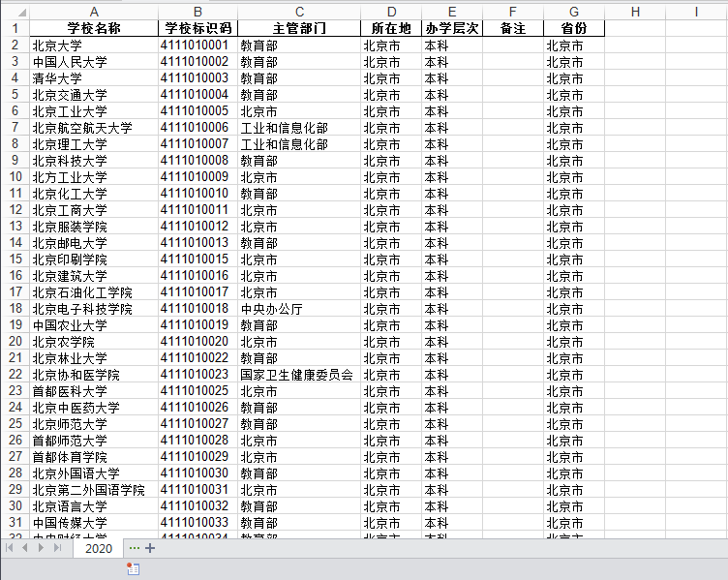
Task: Click next sheet navigation arrow
Action: 41,548
